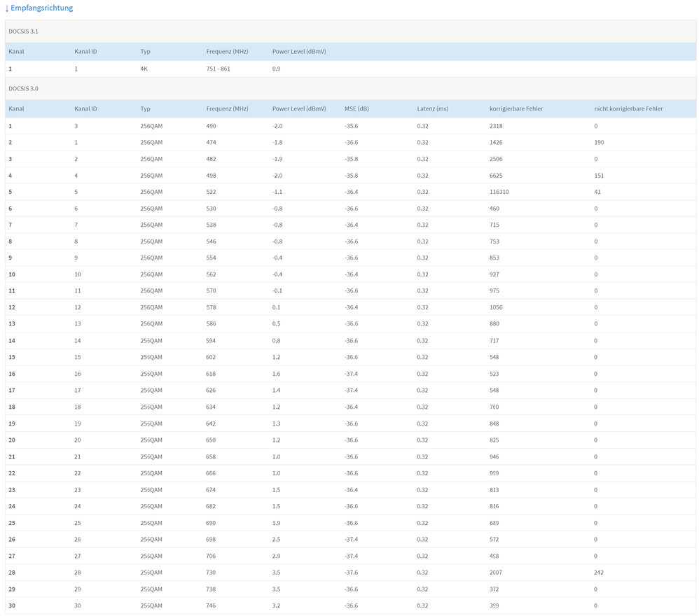The height and width of the screenshot is (616, 699).
Task: Select frequency cell 642
Action: [x=211, y=423]
